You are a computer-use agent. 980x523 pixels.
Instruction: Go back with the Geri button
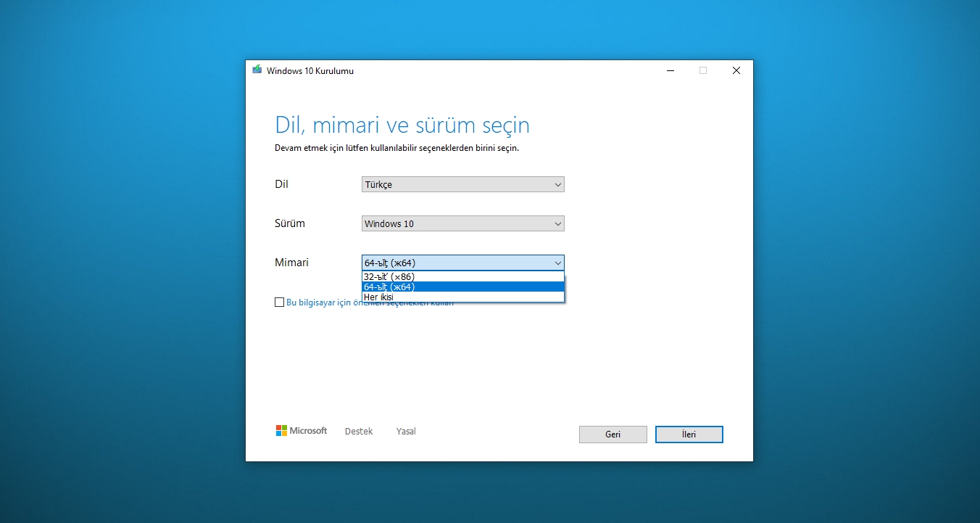click(x=613, y=435)
